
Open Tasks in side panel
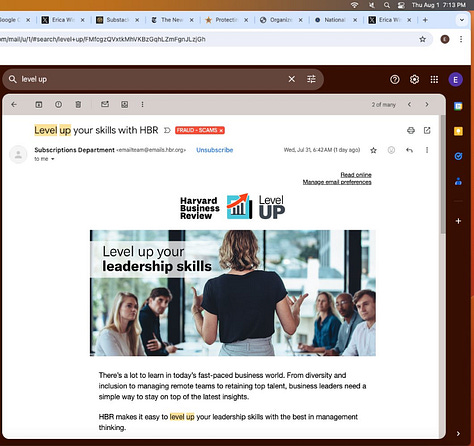(458, 156)
